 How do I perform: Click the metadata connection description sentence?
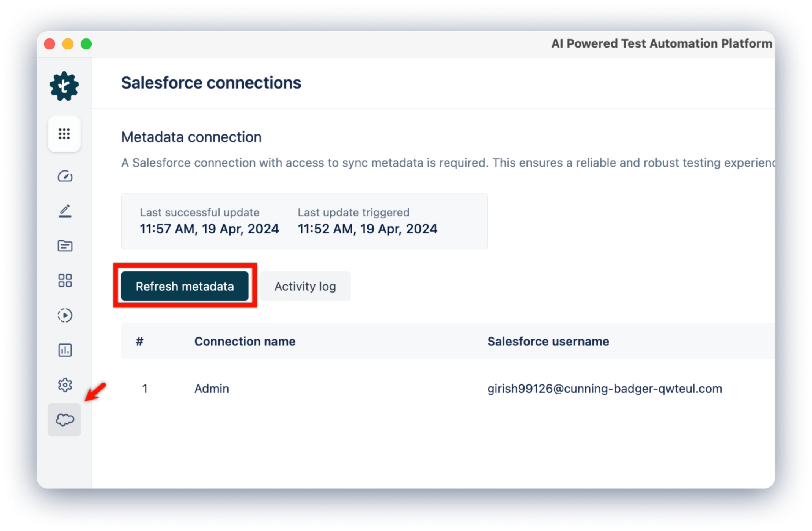pos(448,163)
